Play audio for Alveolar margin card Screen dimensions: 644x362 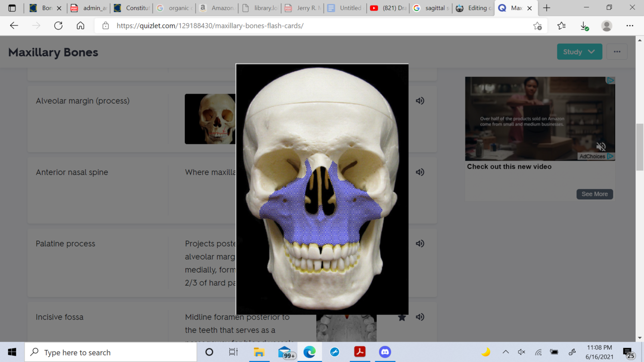click(x=420, y=101)
